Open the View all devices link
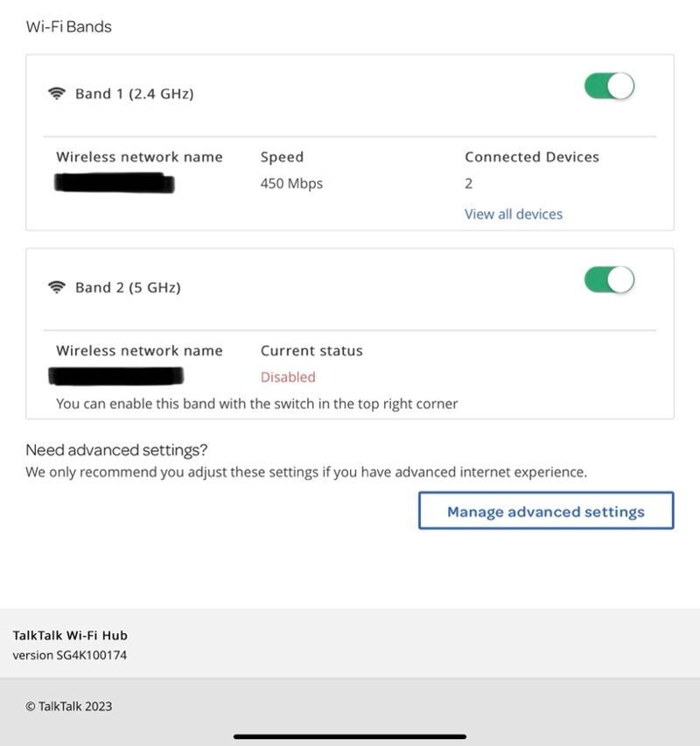The width and height of the screenshot is (700, 746). 513,214
